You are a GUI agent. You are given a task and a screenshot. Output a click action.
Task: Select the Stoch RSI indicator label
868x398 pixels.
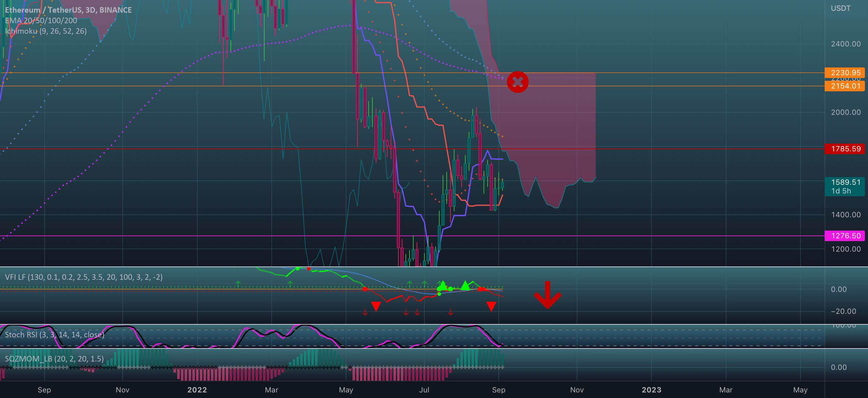click(55, 335)
